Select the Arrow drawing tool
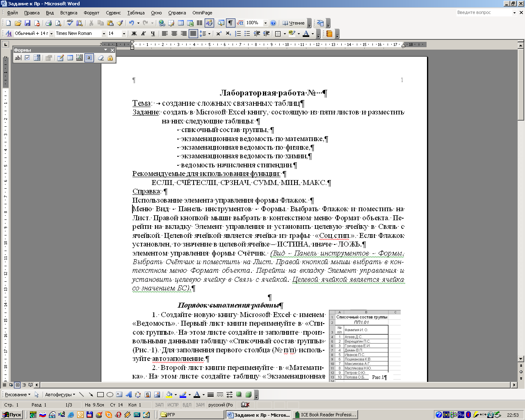The height and width of the screenshot is (420, 525). [91, 395]
